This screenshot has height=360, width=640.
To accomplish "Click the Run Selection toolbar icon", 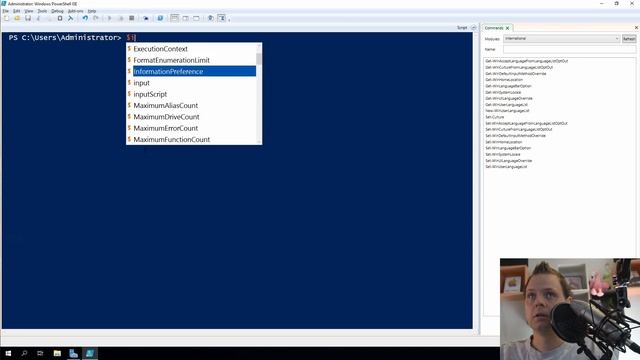I will pos(121,18).
